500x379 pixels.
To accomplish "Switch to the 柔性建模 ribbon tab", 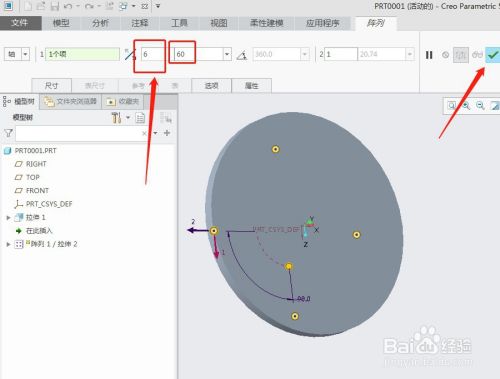I will click(x=266, y=23).
